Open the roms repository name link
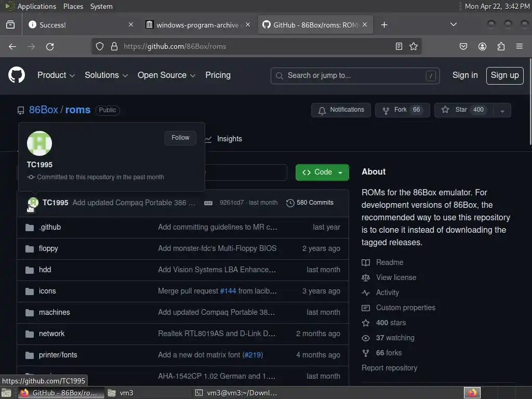 point(78,110)
